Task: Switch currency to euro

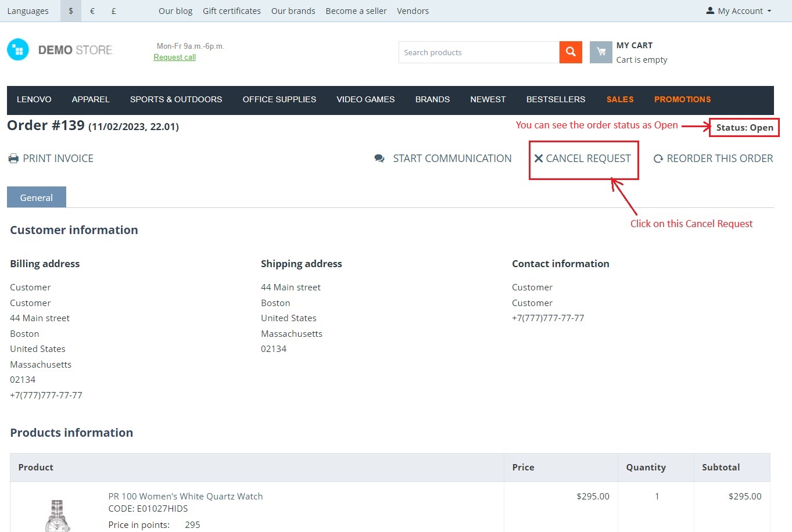Action: coord(92,11)
